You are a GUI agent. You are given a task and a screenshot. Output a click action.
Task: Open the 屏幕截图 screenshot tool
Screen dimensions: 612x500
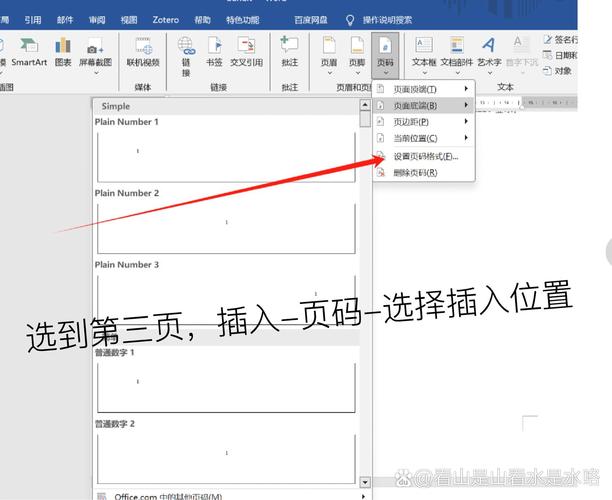click(95, 55)
